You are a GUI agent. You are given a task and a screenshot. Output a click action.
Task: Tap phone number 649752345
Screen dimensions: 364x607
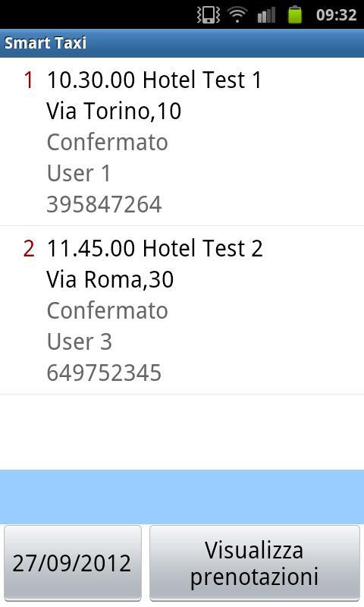[104, 373]
